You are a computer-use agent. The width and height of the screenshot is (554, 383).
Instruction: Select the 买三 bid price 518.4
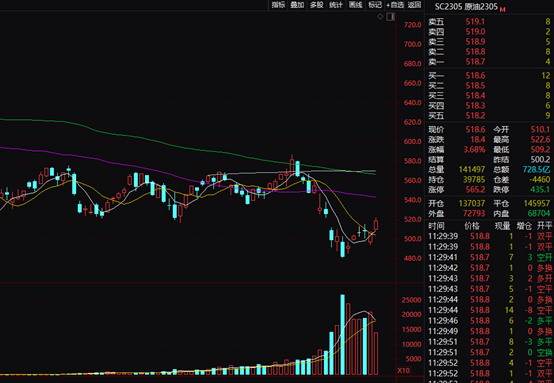click(475, 96)
